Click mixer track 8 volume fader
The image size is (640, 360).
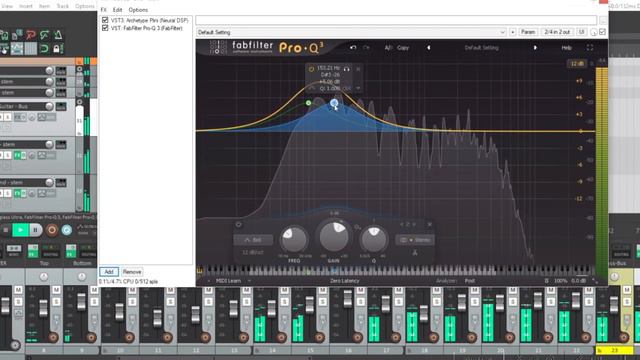click(x=43, y=308)
